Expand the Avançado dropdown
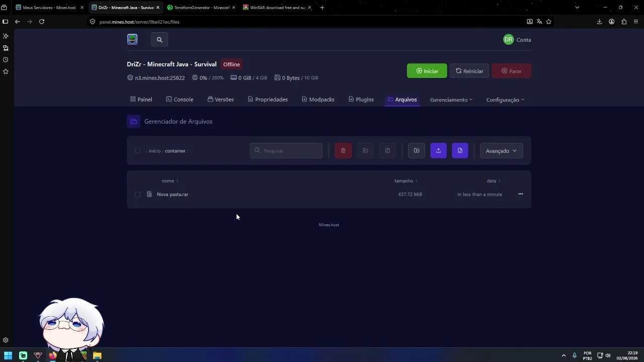The height and width of the screenshot is (362, 644). (x=501, y=151)
